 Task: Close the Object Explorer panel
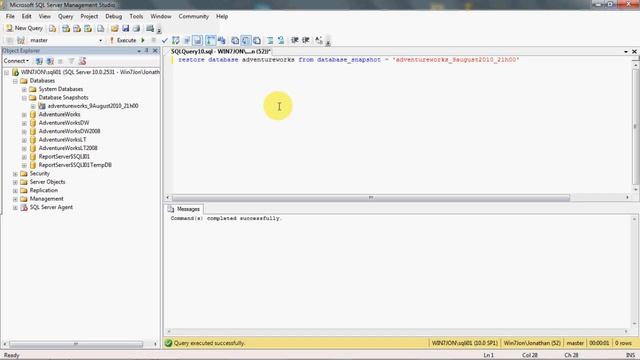point(155,51)
